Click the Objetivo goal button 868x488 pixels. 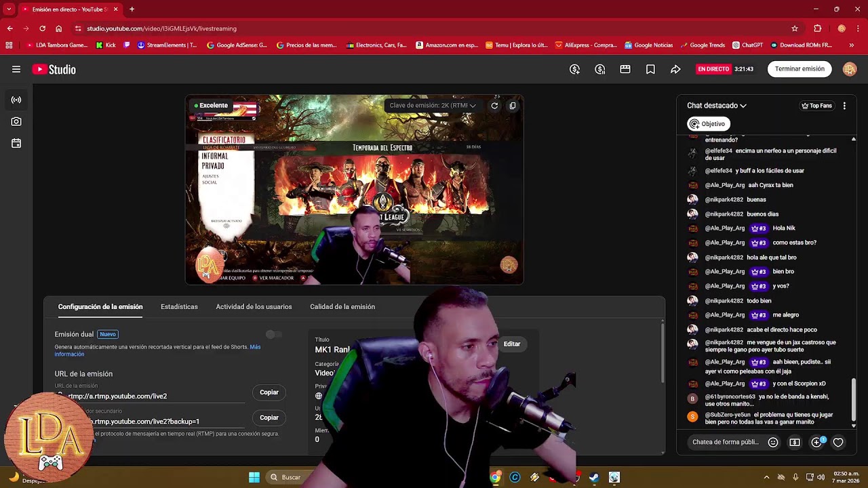[x=708, y=124]
